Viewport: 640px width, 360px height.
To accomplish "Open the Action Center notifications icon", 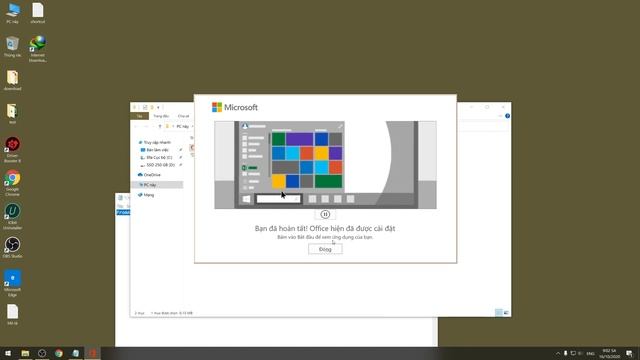I will pyautogui.click(x=629, y=353).
